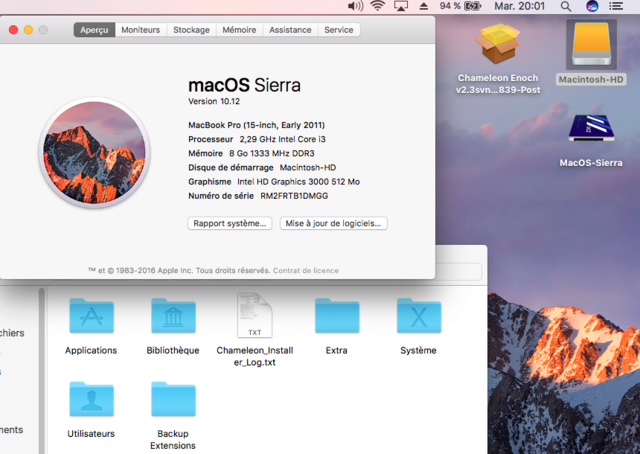The height and width of the screenshot is (454, 640).
Task: Select the Macintosh-HD drive icon
Action: pyautogui.click(x=591, y=45)
